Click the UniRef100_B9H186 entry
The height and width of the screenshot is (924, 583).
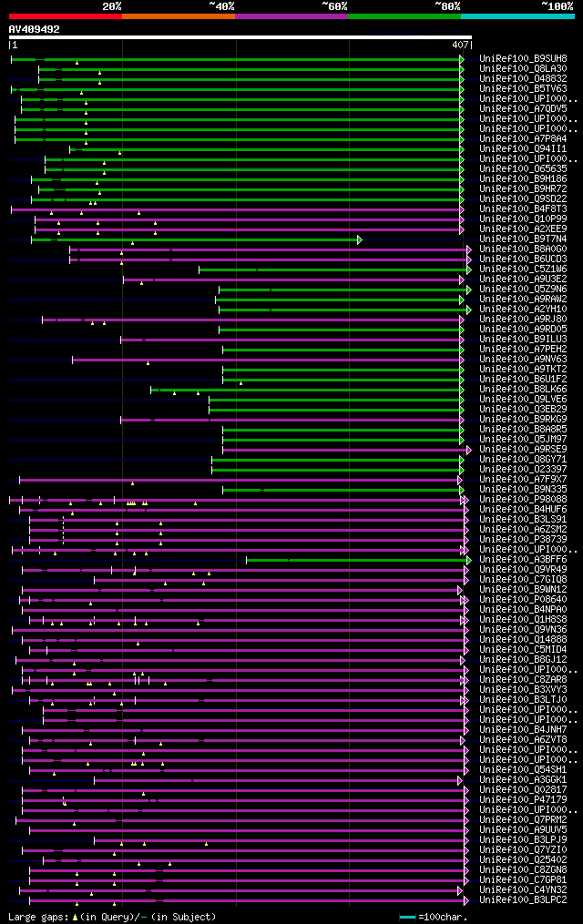pos(523,179)
